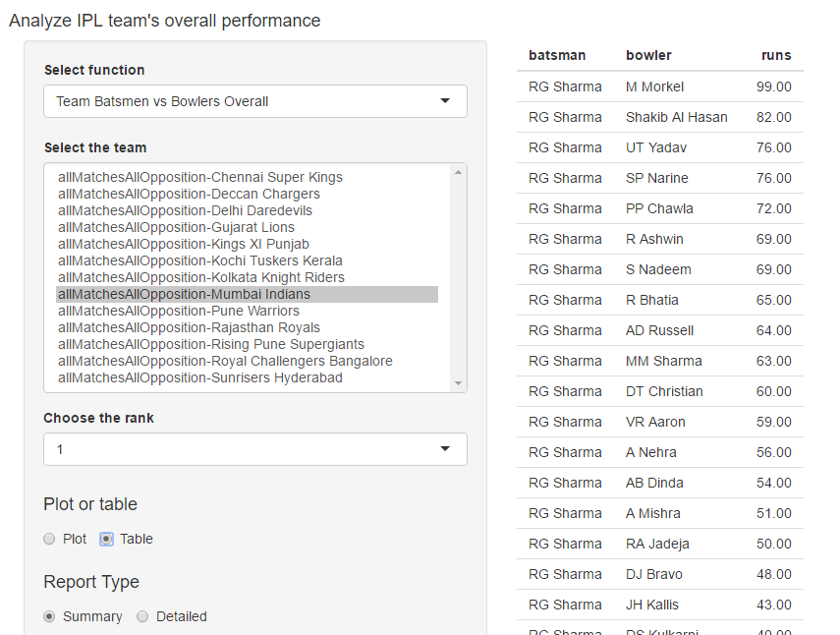Click the bowler column header
Image resolution: width=840 pixels, height=635 pixels.
pos(648,56)
